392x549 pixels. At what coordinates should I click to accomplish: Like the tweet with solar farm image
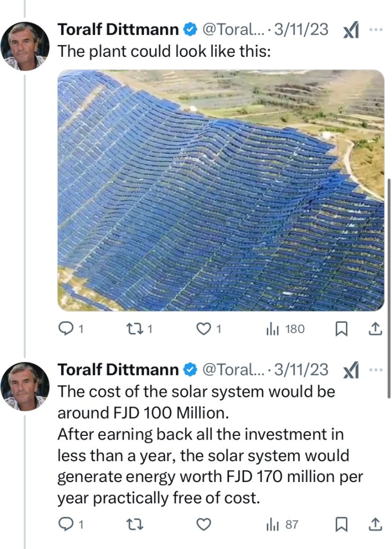(203, 329)
